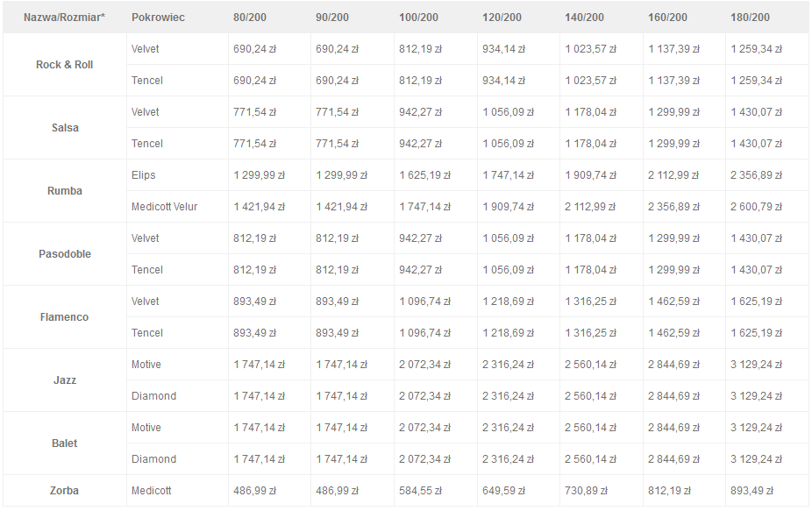Select the Pasodoble row name

click(x=64, y=254)
